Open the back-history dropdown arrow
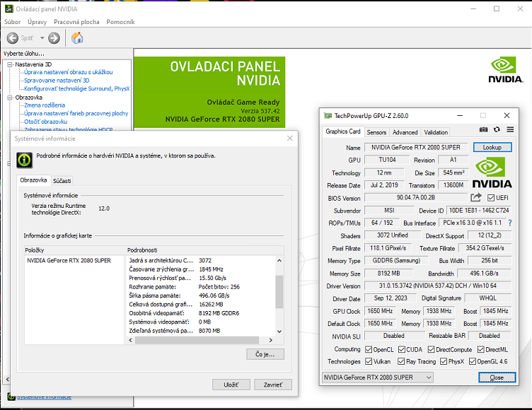 42,37
